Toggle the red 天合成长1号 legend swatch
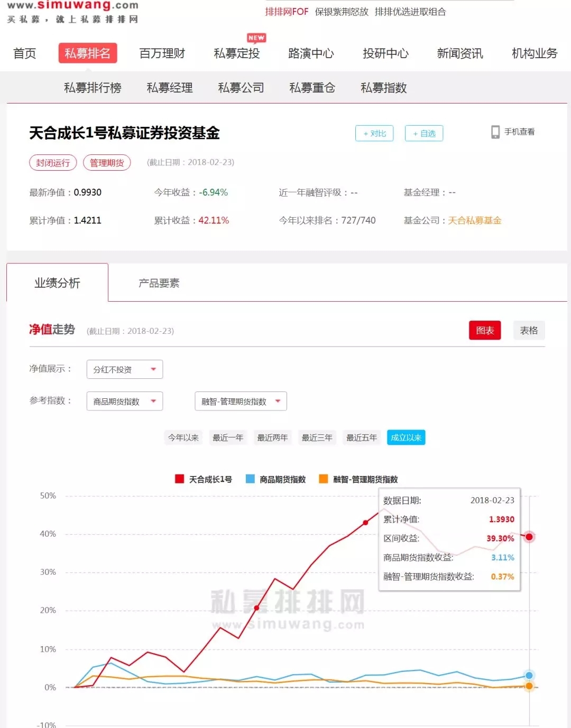Screen dimensions: 571x728 click(179, 479)
